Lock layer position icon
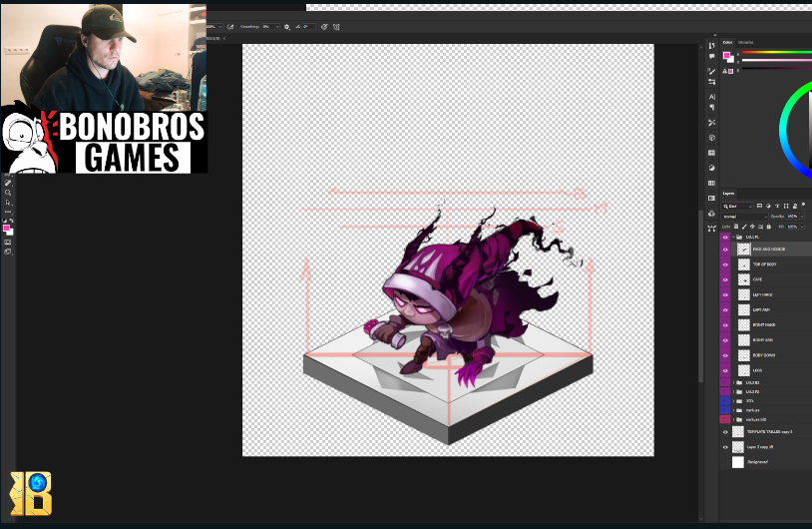The width and height of the screenshot is (812, 529). pos(752,227)
